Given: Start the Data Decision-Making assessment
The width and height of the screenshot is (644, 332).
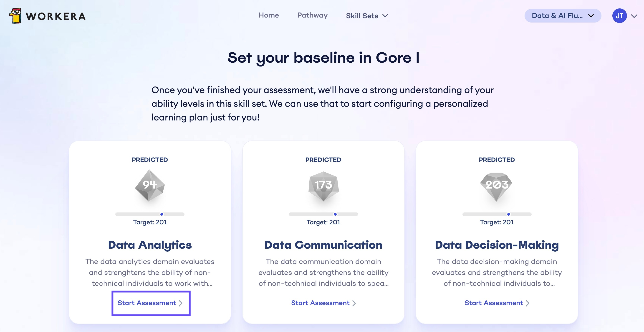Looking at the screenshot, I should (494, 303).
